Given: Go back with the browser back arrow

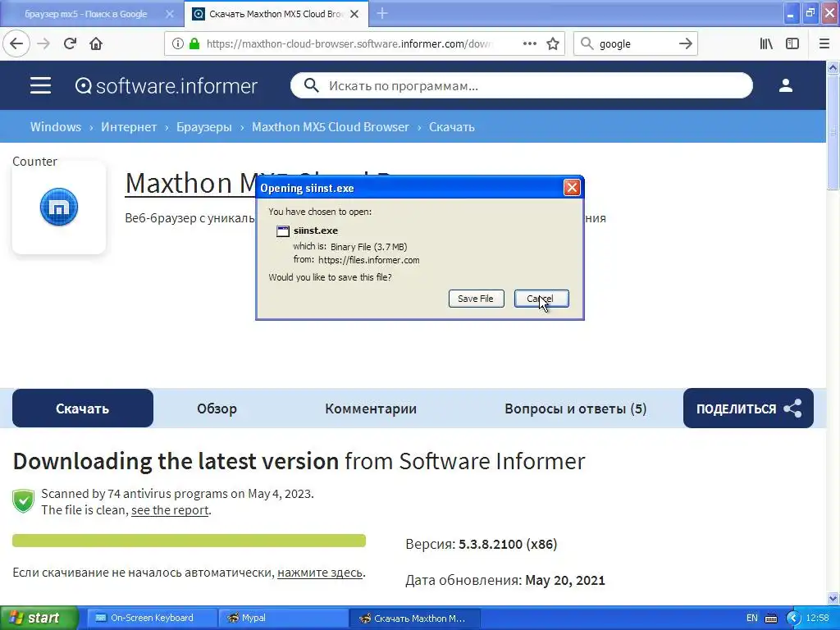Looking at the screenshot, I should tap(16, 43).
